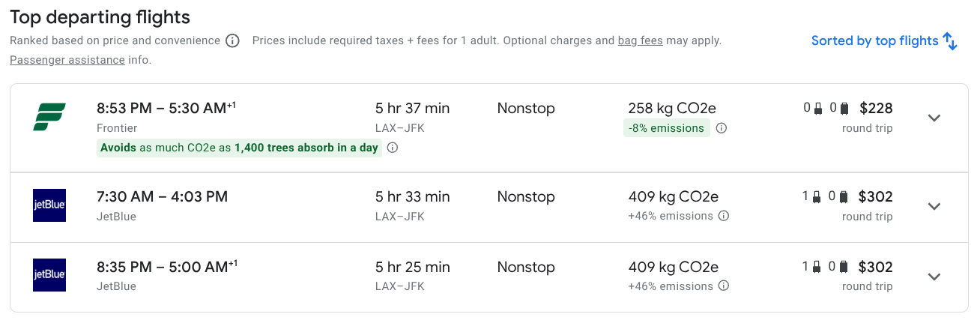Click info icon beside '1,400 trees absorb' badge
The width and height of the screenshot is (980, 326).
point(392,148)
